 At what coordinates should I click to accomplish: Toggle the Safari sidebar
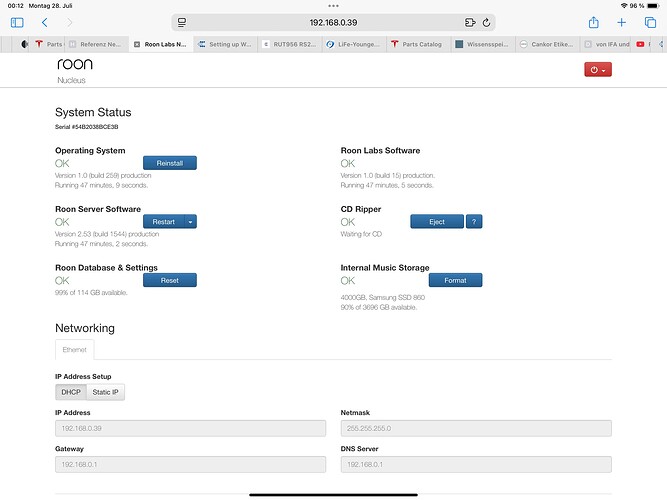pyautogui.click(x=17, y=23)
